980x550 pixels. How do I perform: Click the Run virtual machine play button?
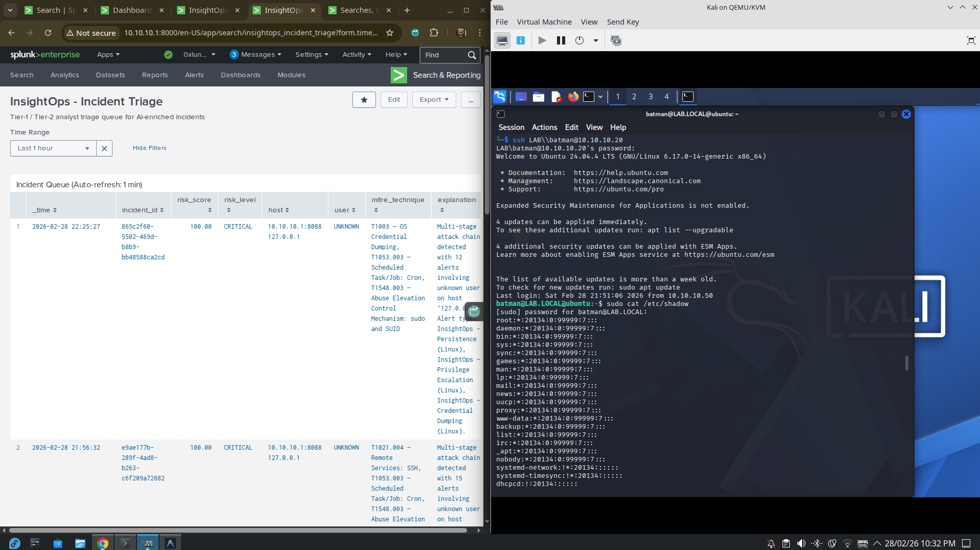(542, 40)
